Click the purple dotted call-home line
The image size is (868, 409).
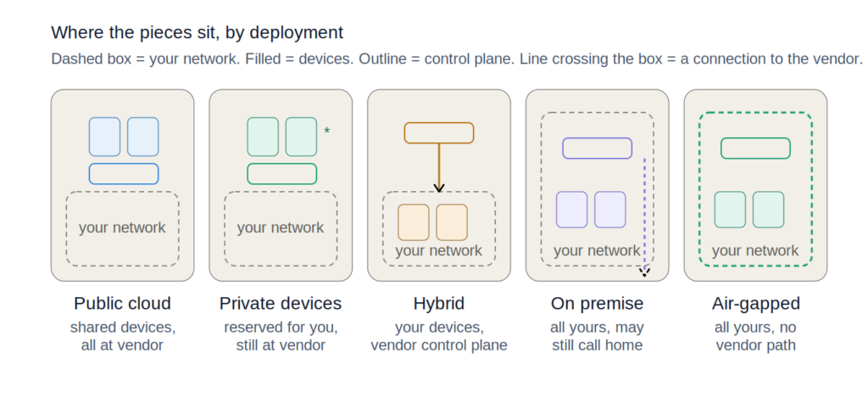pyautogui.click(x=644, y=216)
